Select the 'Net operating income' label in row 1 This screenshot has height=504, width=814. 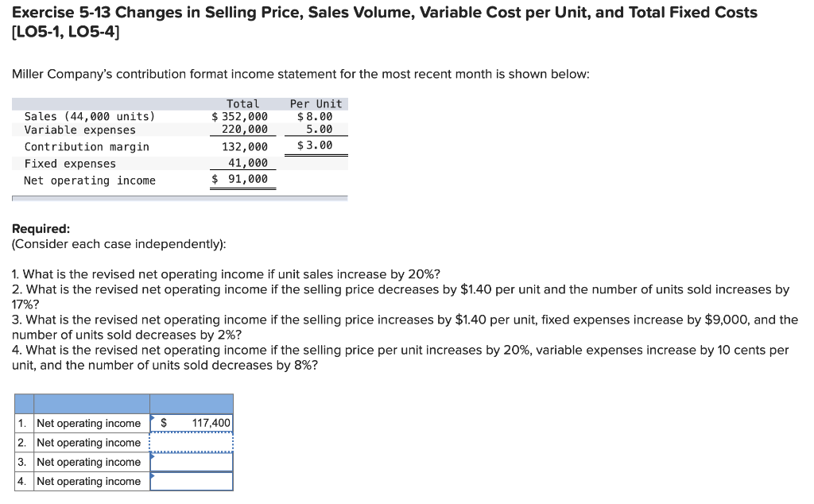tap(90, 423)
